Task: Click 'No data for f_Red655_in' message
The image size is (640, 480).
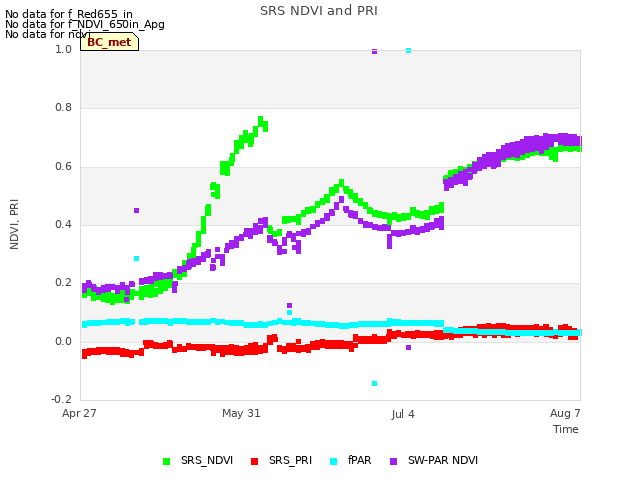Action: tap(69, 14)
